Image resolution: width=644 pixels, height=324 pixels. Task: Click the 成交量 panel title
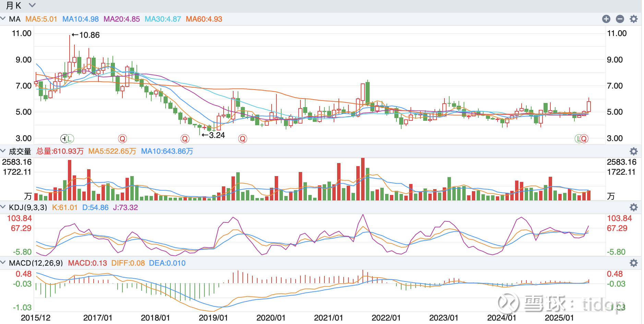pos(20,151)
